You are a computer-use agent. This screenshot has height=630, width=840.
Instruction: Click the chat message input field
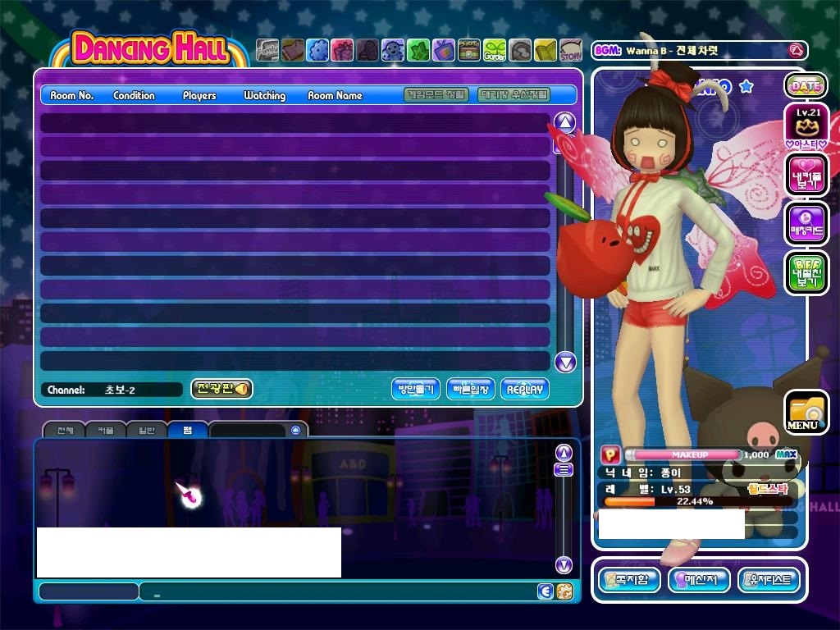[x=337, y=591]
